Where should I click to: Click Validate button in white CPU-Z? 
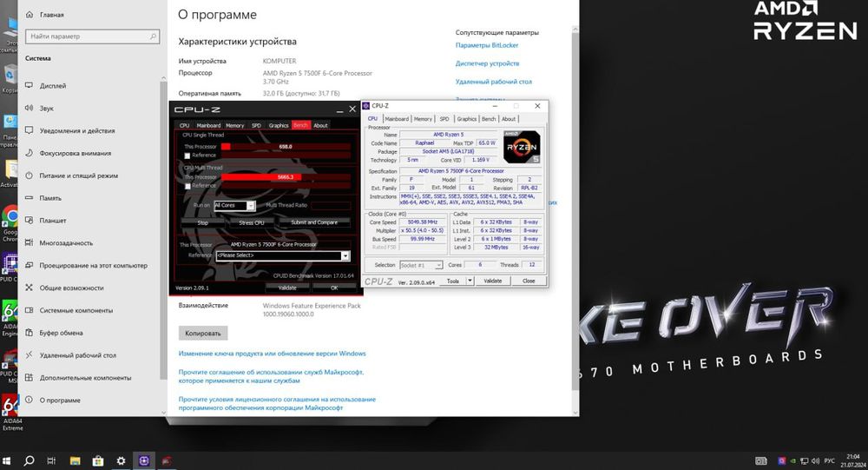[x=493, y=281]
